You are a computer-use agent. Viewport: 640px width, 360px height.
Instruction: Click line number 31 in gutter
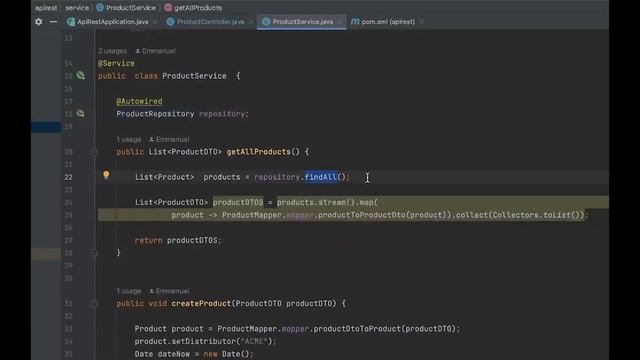click(68, 304)
